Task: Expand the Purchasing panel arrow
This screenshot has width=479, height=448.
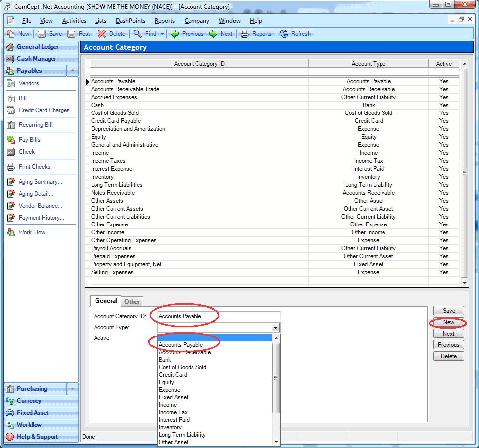Action: 72,389
